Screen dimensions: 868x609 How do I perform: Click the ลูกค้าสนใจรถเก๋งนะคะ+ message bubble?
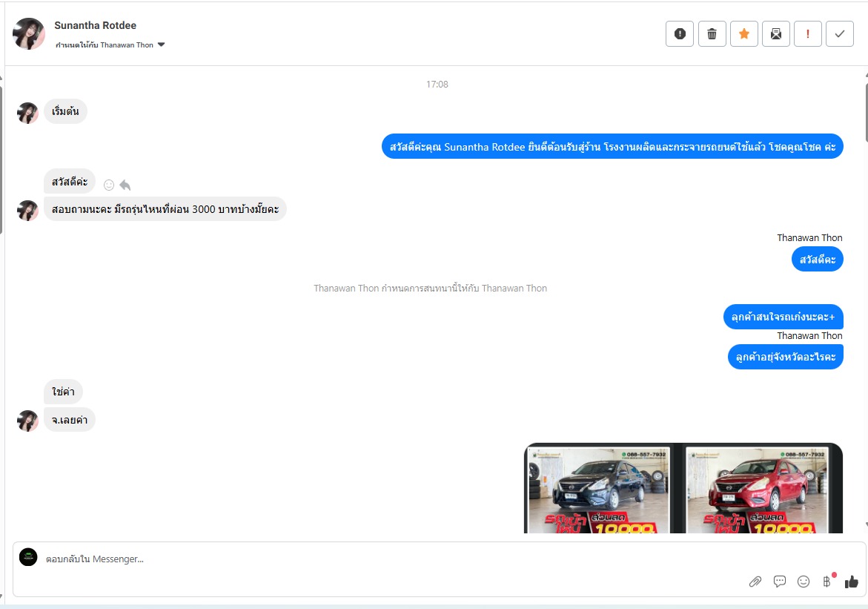[x=783, y=317]
